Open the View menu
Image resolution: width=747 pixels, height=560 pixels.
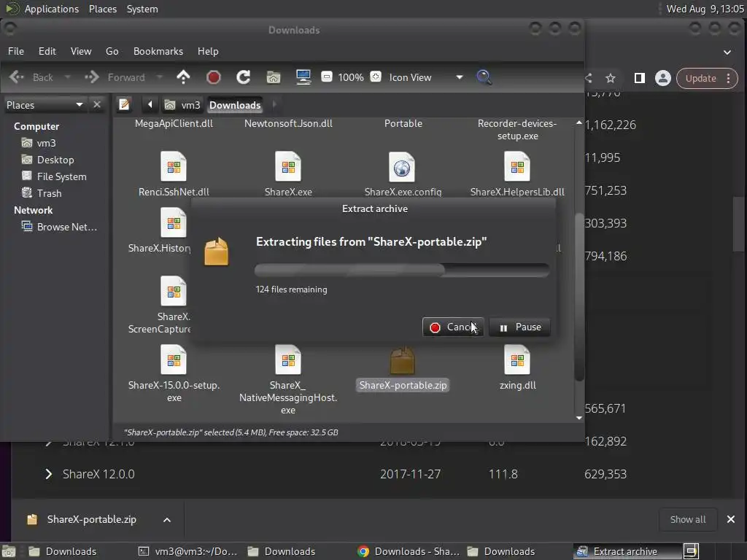pos(81,51)
